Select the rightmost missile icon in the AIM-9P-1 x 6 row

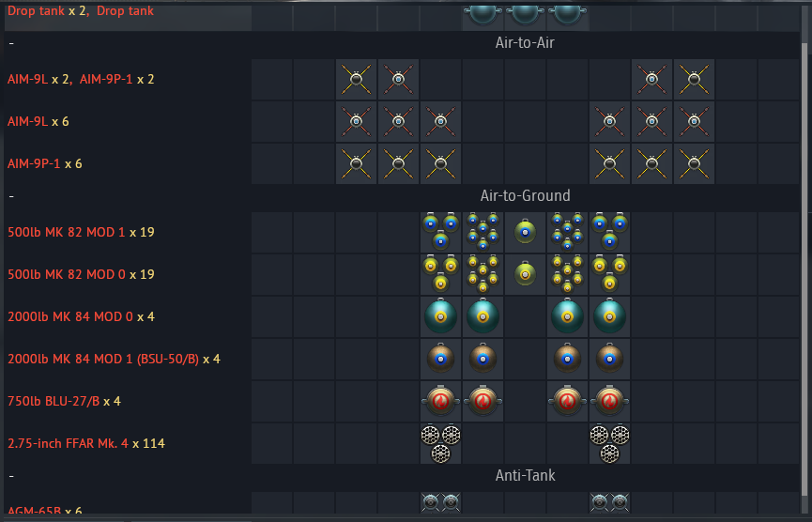(694, 163)
